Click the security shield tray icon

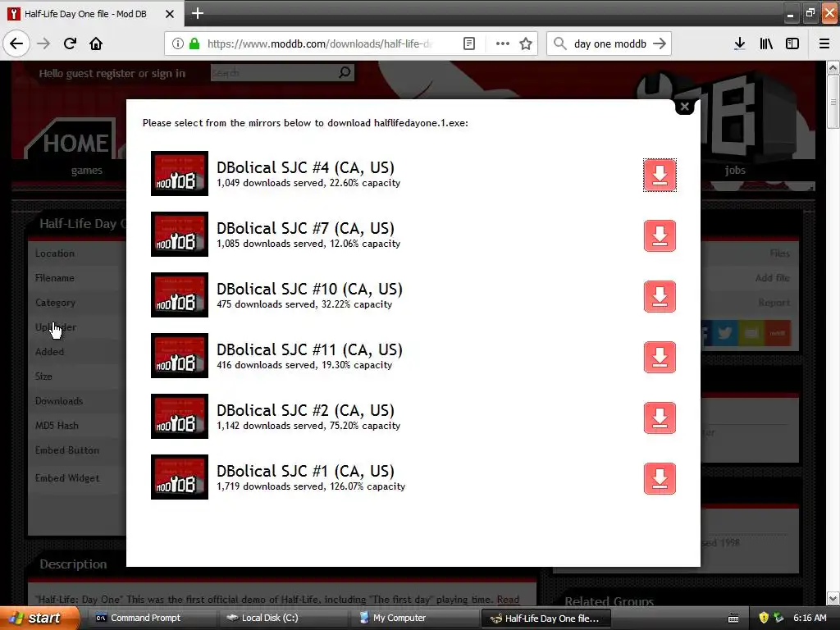point(764,618)
